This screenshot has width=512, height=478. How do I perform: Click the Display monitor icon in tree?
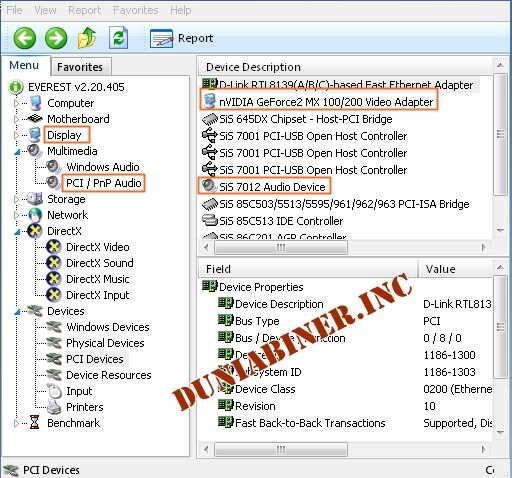tap(35, 135)
